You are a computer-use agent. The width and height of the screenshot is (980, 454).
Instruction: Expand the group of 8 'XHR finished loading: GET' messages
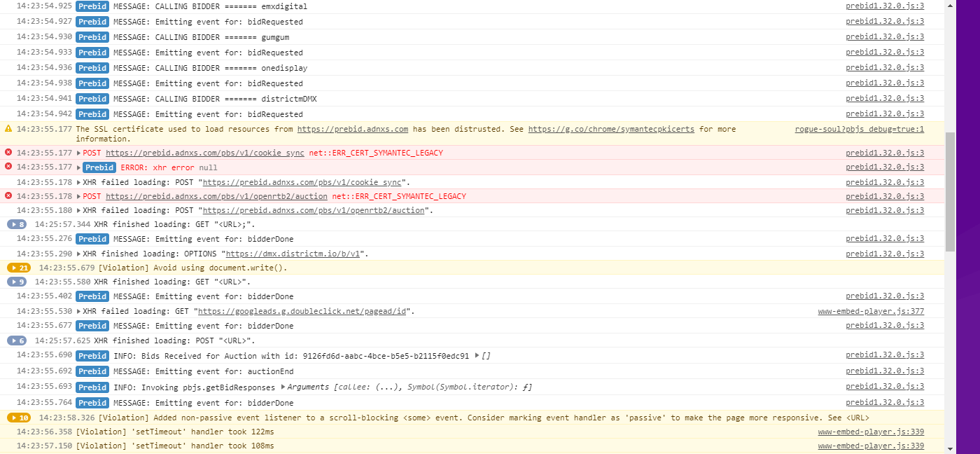(x=17, y=224)
